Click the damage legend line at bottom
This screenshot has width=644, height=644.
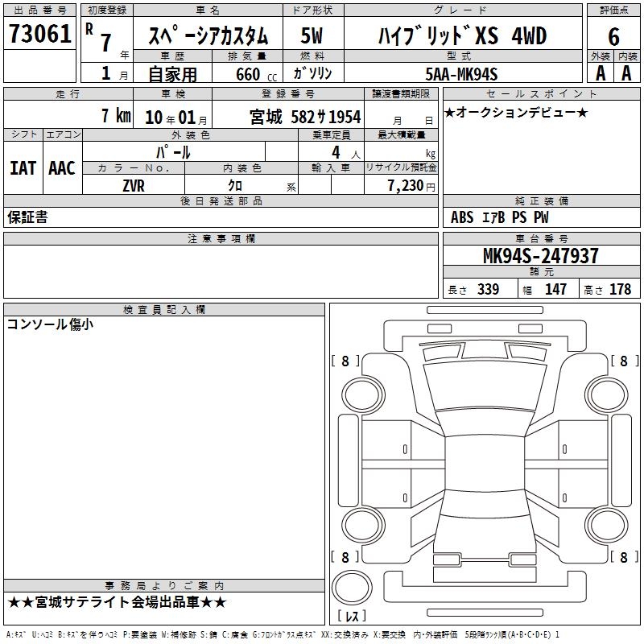pos(283,634)
